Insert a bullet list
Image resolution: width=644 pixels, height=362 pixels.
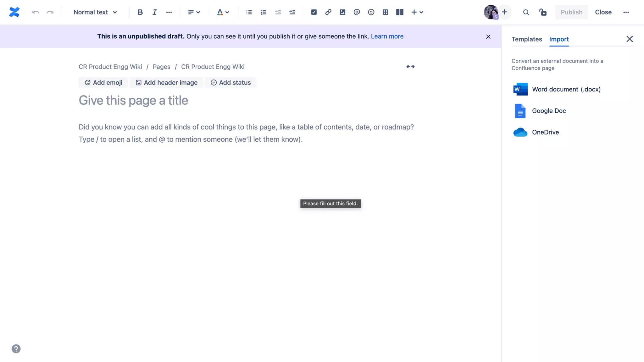point(249,12)
